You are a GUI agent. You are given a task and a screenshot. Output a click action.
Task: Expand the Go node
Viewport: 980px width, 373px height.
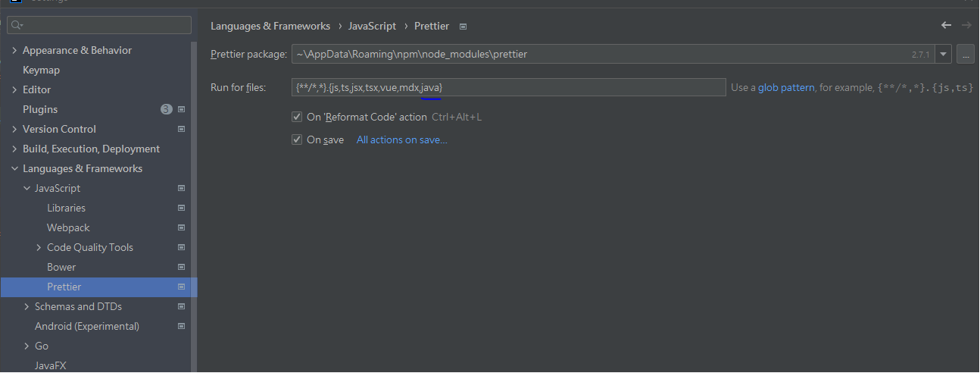tap(27, 346)
